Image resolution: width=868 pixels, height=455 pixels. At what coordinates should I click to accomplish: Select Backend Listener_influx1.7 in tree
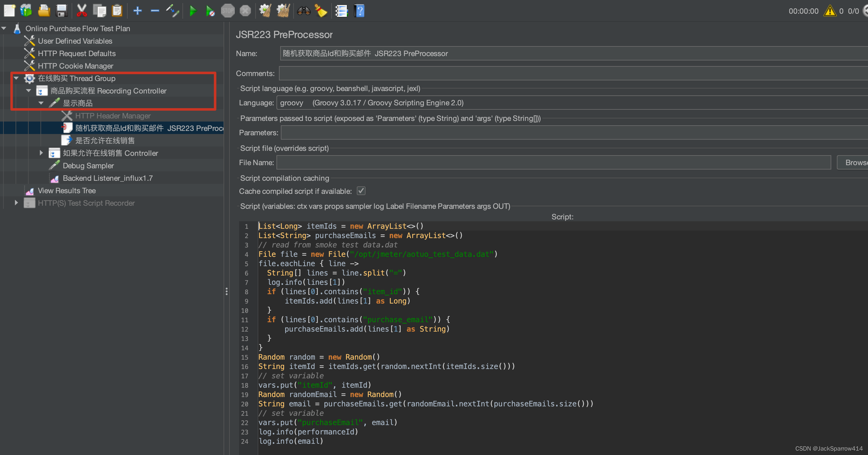click(x=107, y=178)
